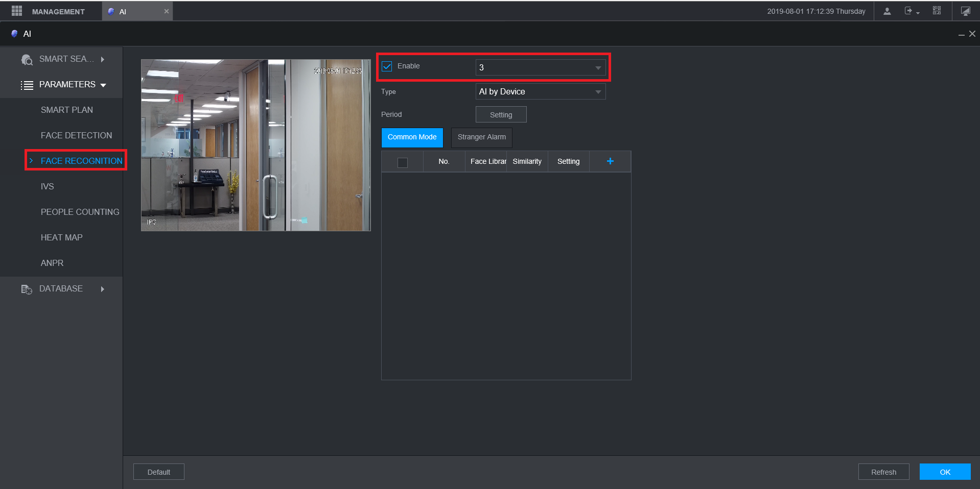Viewport: 980px width, 489px height.
Task: Open the Management grid menu icon
Action: tap(17, 11)
